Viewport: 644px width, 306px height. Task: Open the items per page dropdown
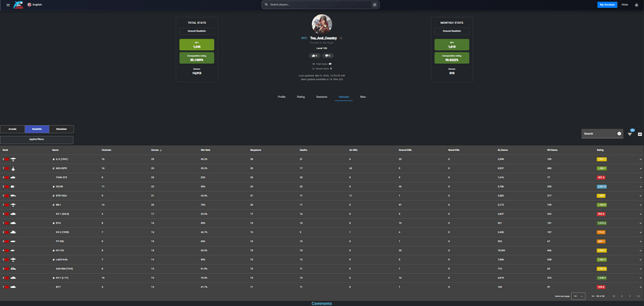pyautogui.click(x=578, y=296)
